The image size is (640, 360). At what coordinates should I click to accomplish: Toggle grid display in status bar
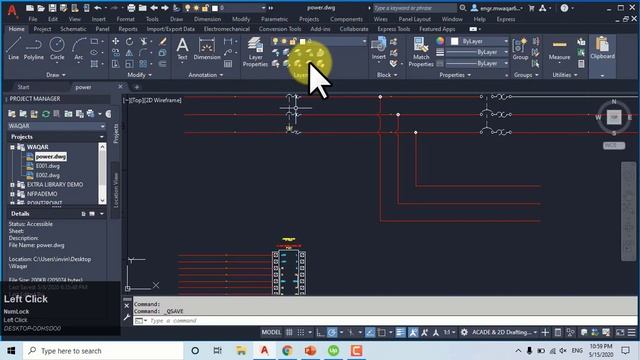[289, 333]
